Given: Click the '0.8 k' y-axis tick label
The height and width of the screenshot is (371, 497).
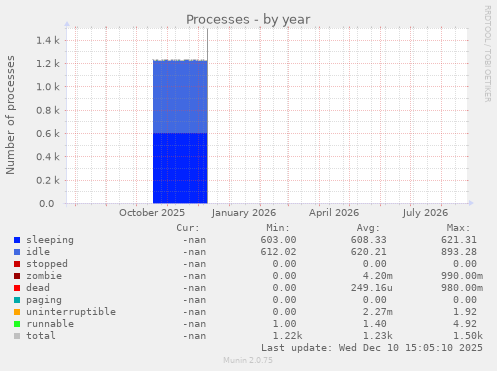Looking at the screenshot, I should [x=48, y=110].
